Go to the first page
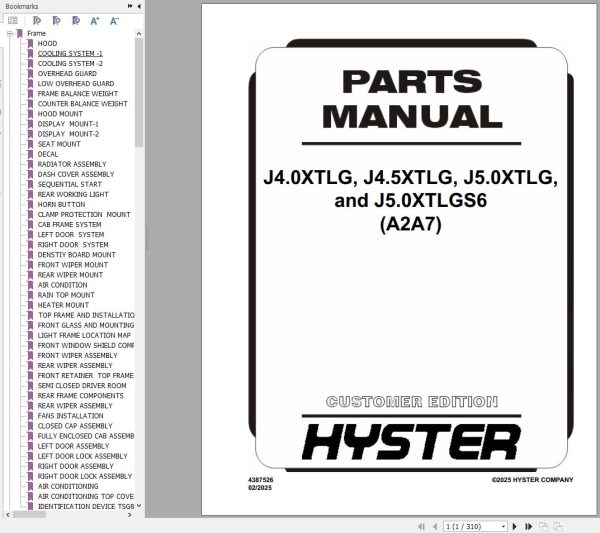600x533 pixels. pyautogui.click(x=421, y=526)
